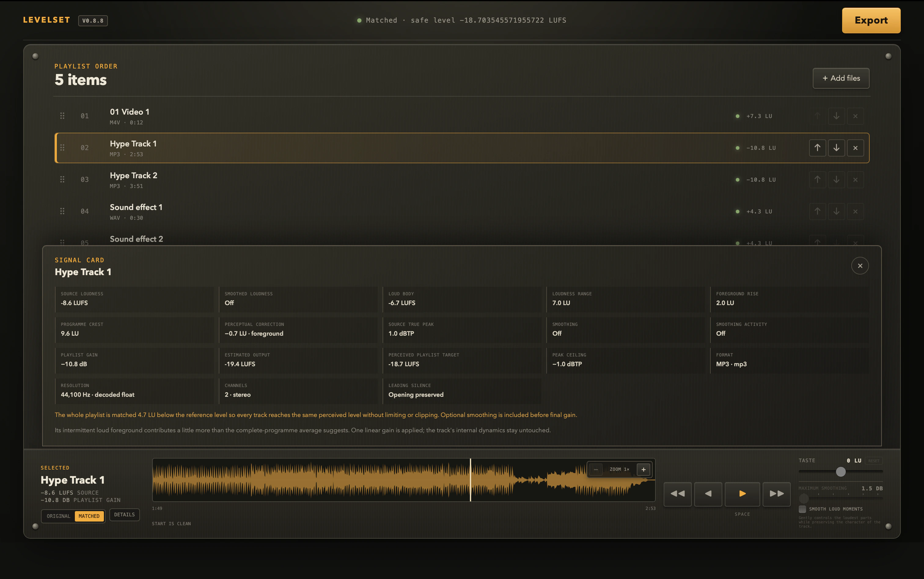Image resolution: width=924 pixels, height=579 pixels.
Task: Click Format MP3 · mp3 cell
Action: [790, 361]
